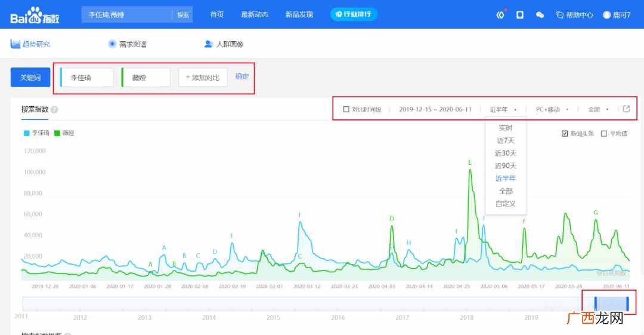The height and width of the screenshot is (335, 644).
Task: Click the crowd portrait person icon
Action: tap(209, 44)
